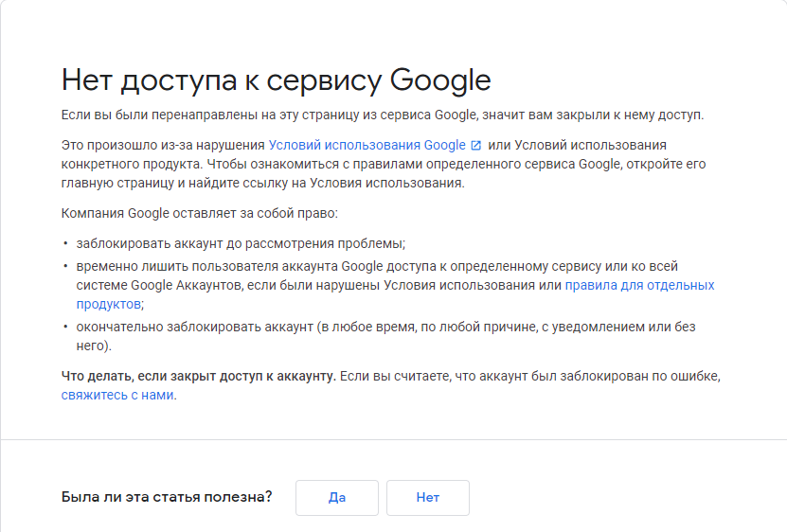Image resolution: width=787 pixels, height=532 pixels.
Task: Click the line Компания Google оставляет за собой право
Action: [199, 213]
